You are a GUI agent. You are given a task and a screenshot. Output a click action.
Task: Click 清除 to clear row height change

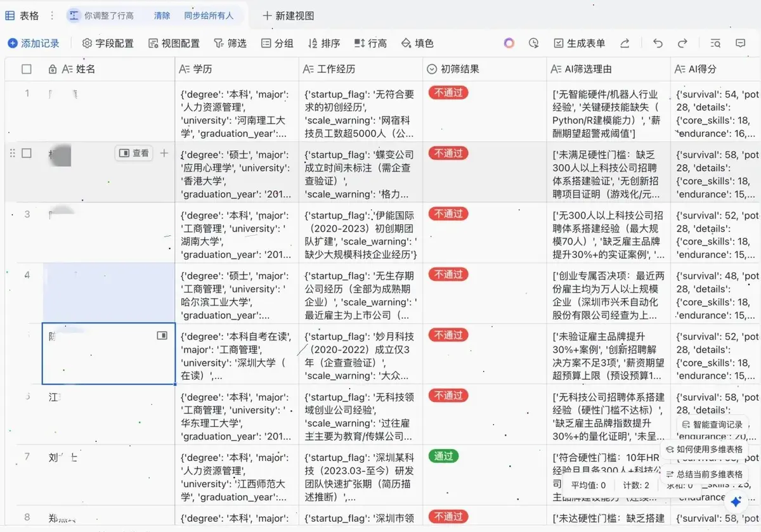pyautogui.click(x=162, y=15)
